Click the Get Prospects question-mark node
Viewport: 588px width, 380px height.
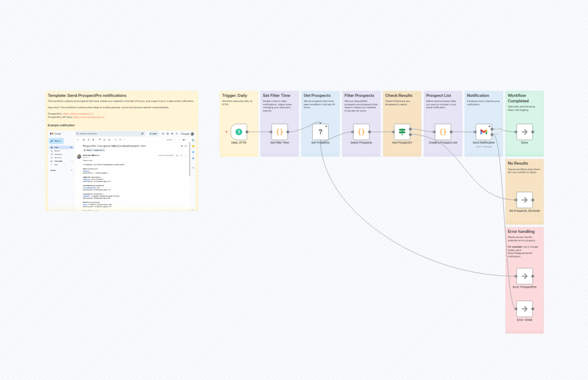[320, 132]
